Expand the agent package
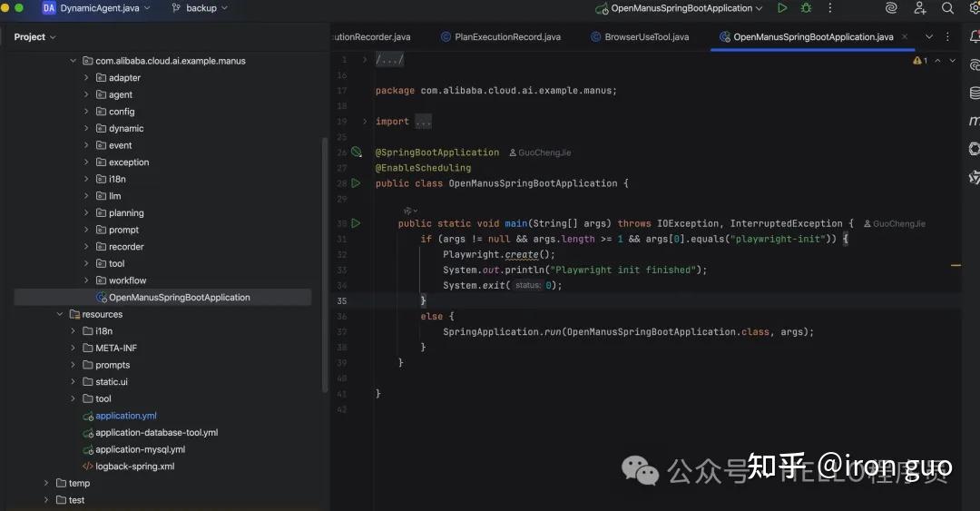Image resolution: width=980 pixels, height=511 pixels. point(86,94)
